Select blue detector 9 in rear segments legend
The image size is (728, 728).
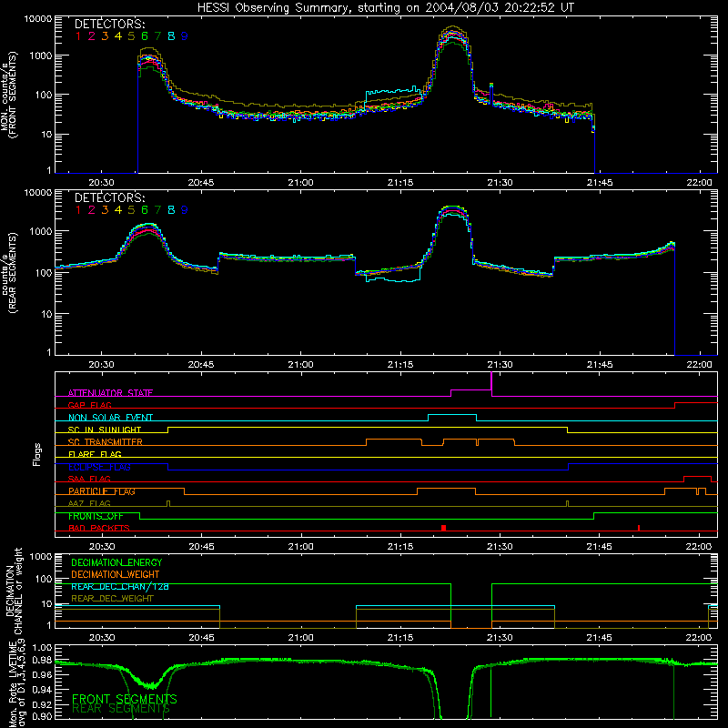[185, 210]
